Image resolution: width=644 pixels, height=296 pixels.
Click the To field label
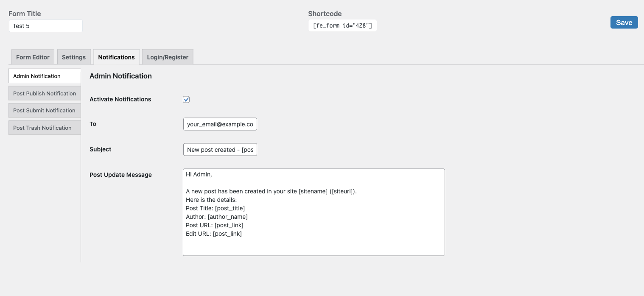click(93, 124)
